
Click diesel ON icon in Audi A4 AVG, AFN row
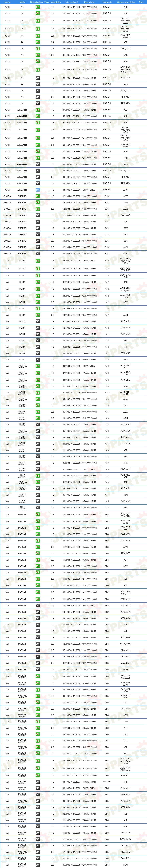coord(38,78)
